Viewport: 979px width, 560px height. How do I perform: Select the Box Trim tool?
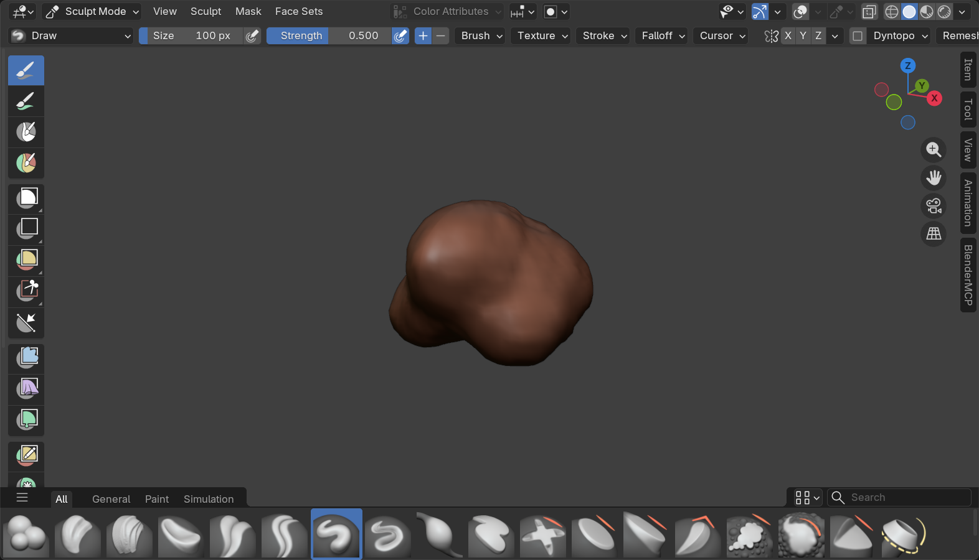(26, 292)
